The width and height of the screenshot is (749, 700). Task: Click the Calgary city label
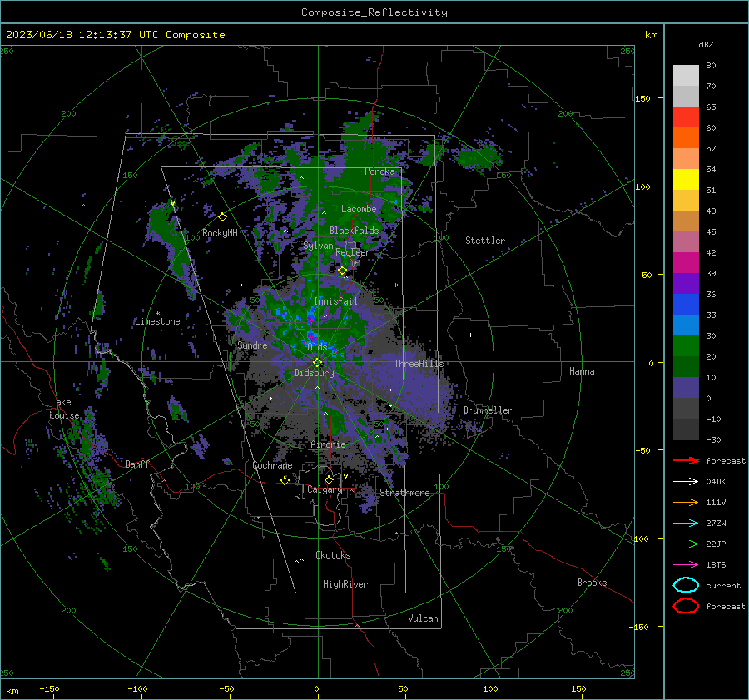coord(325,489)
